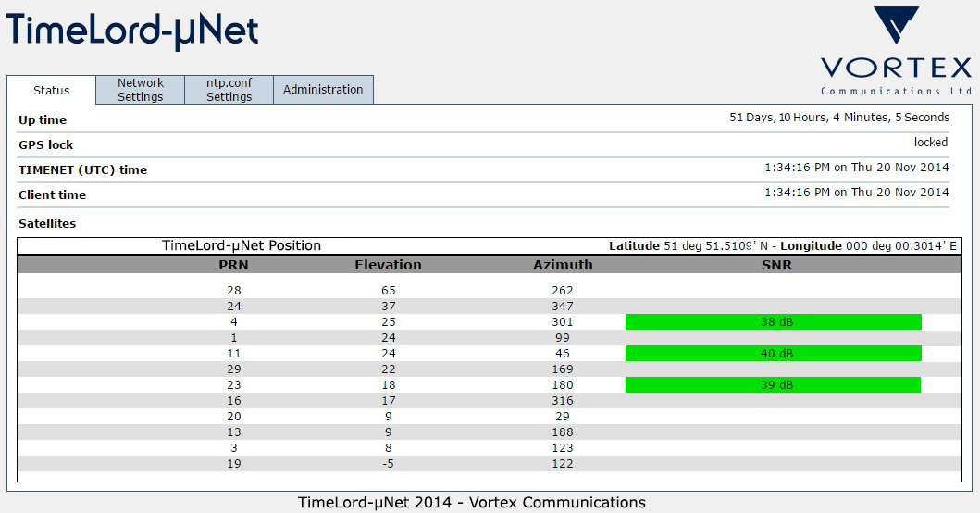Click the Vortex Communications logo

[x=895, y=51]
